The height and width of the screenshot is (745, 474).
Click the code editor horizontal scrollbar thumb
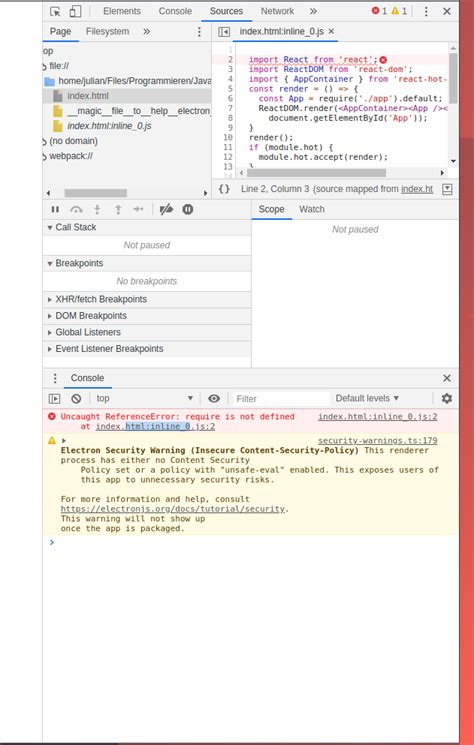click(x=316, y=173)
